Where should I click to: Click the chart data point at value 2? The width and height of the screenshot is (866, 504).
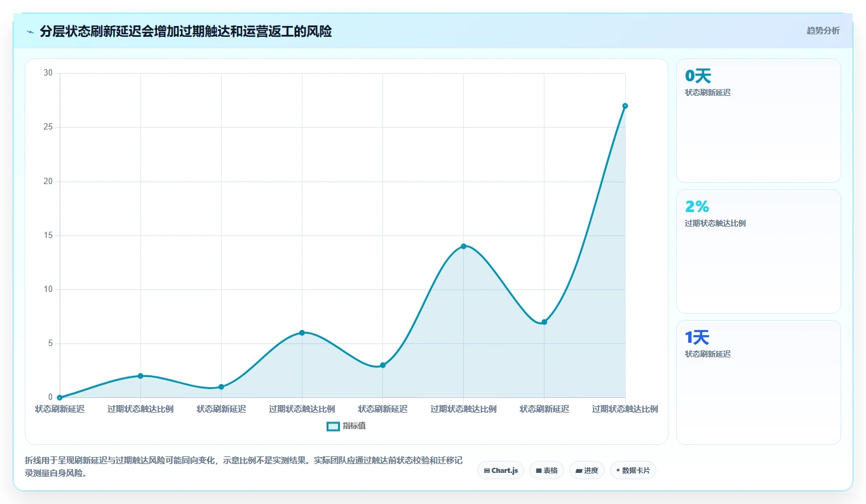pos(140,376)
